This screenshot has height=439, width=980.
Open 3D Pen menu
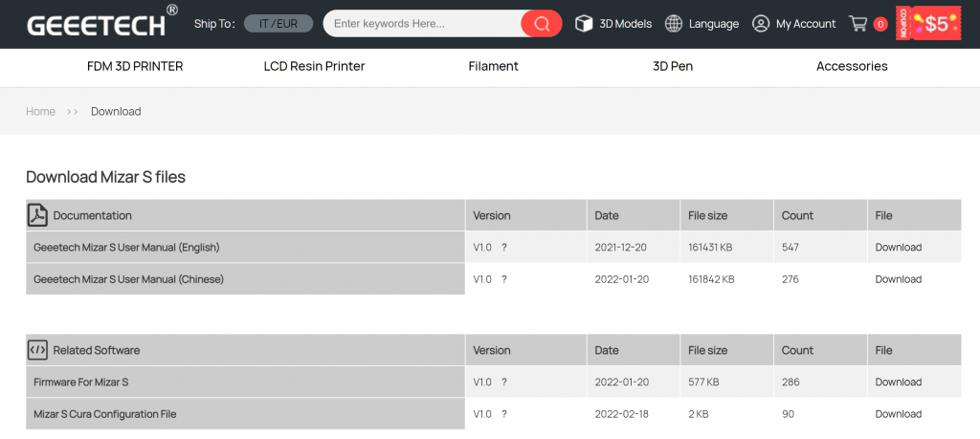coord(673,66)
